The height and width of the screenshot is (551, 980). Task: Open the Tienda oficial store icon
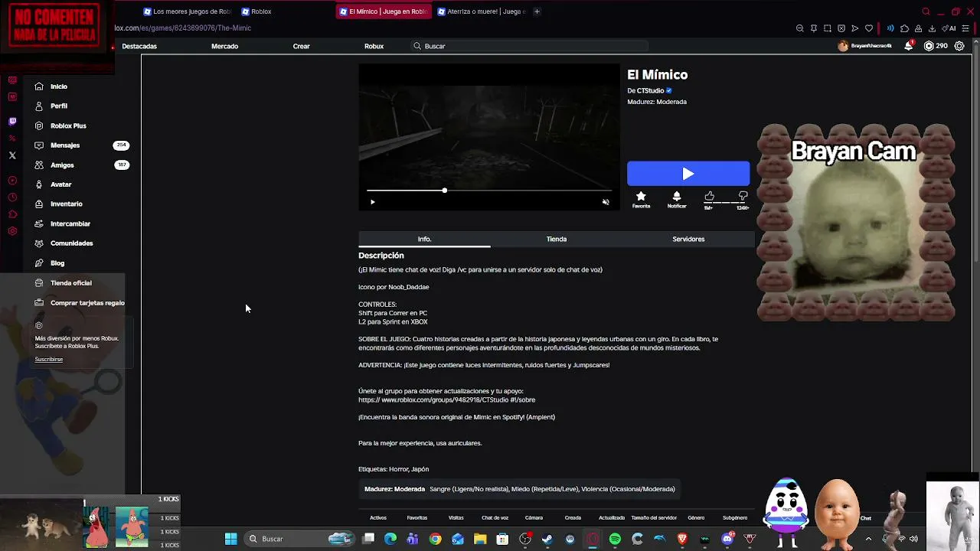(x=39, y=283)
